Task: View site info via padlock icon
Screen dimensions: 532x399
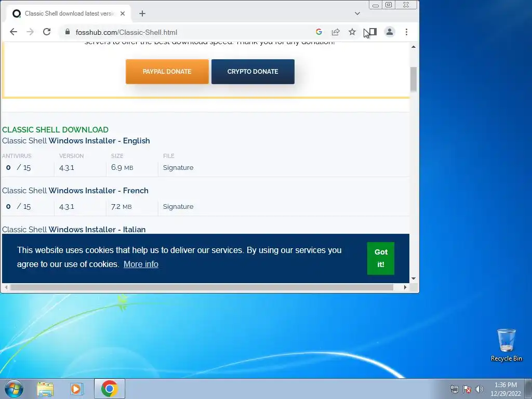Action: coord(67,32)
